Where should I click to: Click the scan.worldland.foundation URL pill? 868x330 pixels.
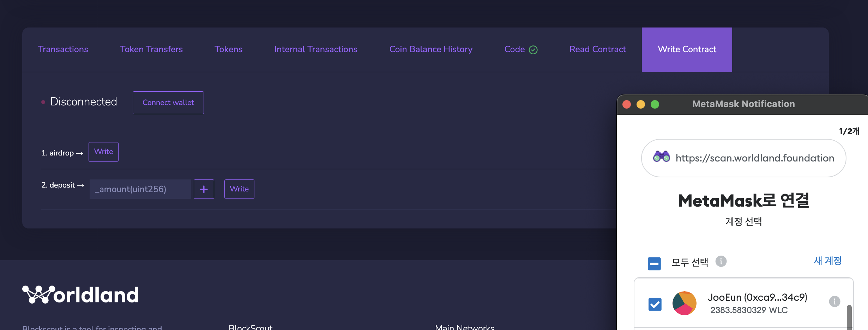pyautogui.click(x=743, y=158)
